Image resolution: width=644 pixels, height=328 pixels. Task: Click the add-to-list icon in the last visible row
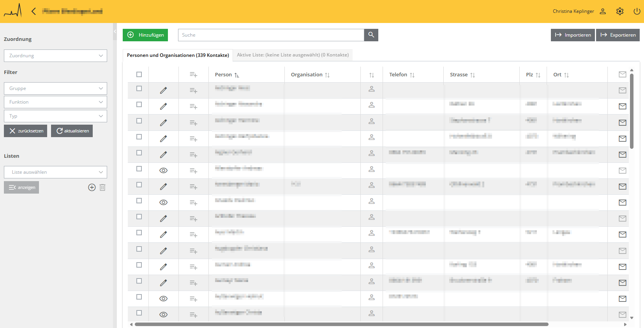[x=194, y=315]
